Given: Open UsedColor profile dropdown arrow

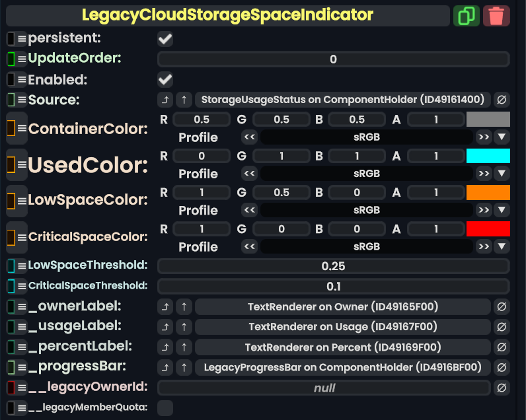Looking at the screenshot, I should (x=502, y=174).
